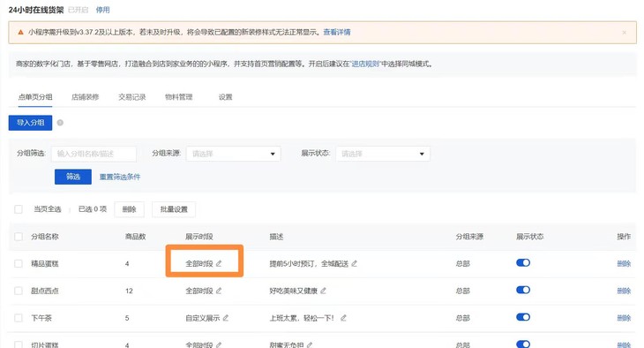The height and width of the screenshot is (348, 644).
Task: Delete the 下午茶 group
Action: point(624,318)
